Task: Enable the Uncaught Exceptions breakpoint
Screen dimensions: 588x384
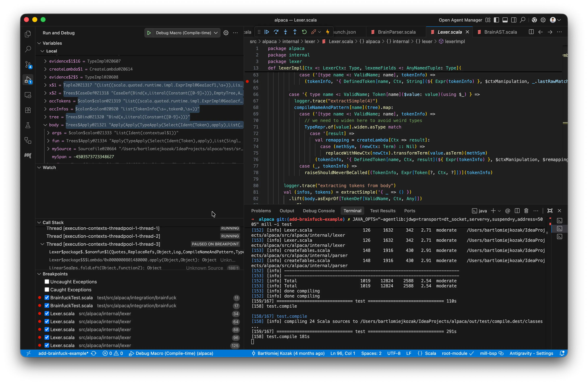Action: (47, 282)
